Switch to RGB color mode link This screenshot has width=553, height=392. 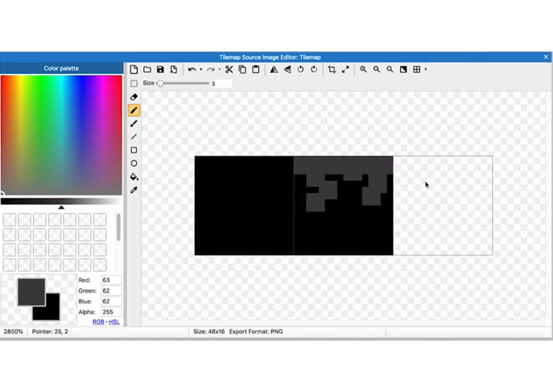pos(98,322)
